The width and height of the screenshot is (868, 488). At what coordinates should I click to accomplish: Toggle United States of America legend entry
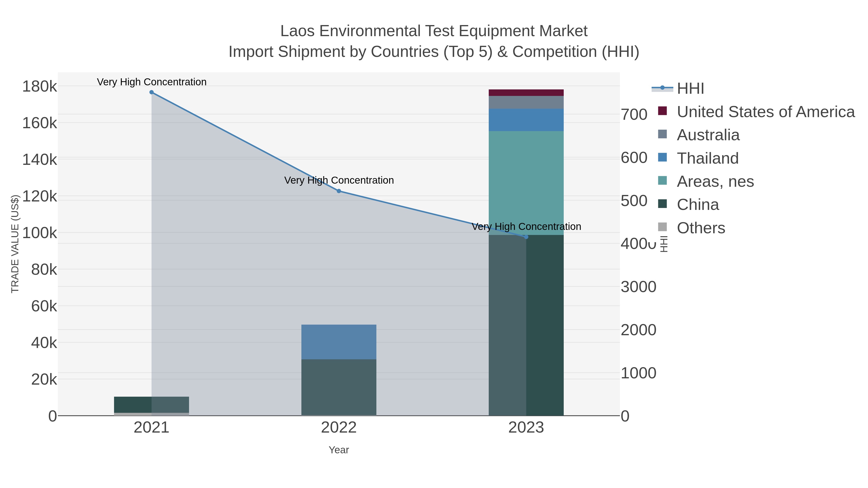coord(756,112)
